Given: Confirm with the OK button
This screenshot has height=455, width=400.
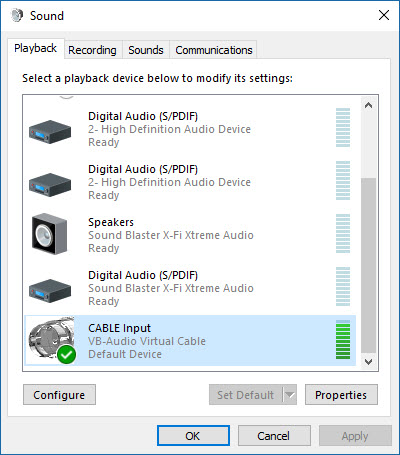Looking at the screenshot, I should (193, 436).
